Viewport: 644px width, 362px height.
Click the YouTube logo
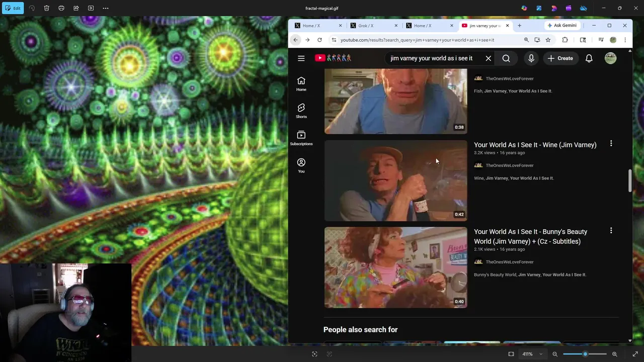pyautogui.click(x=333, y=58)
